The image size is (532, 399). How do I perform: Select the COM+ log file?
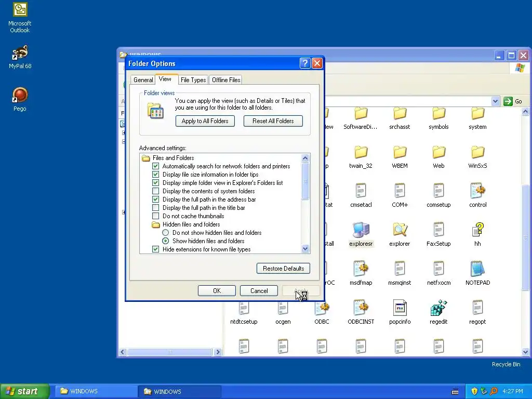click(400, 196)
